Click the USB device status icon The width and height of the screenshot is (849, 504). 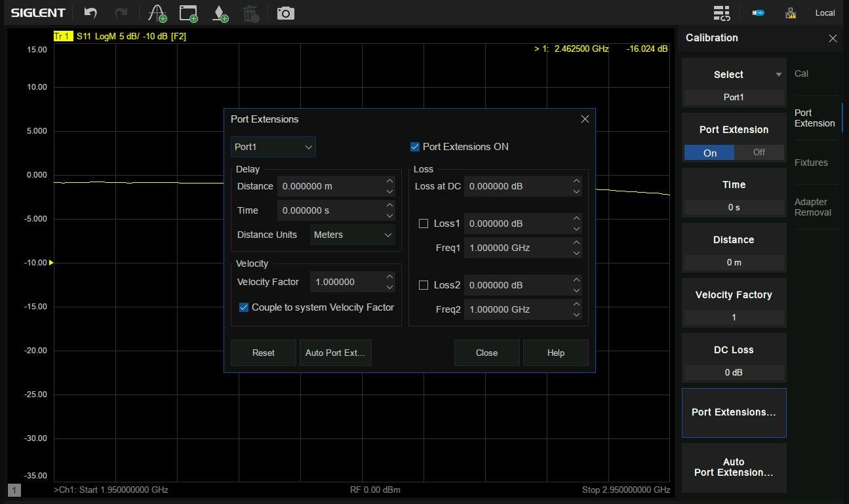coord(758,12)
